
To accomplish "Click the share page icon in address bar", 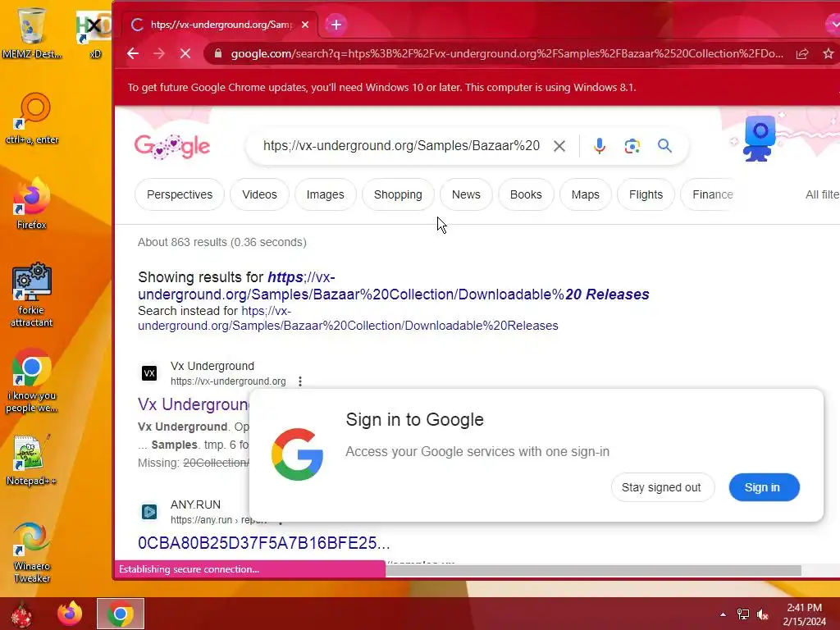I will tap(802, 53).
